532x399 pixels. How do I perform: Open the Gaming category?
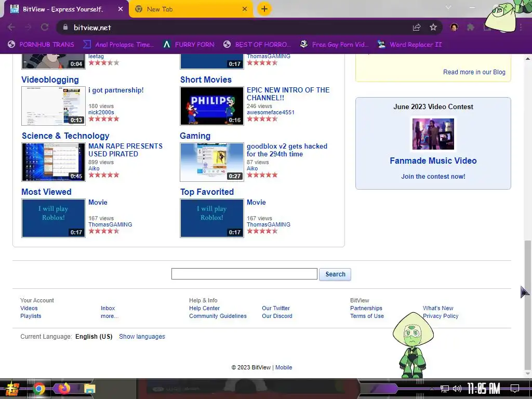coord(195,136)
